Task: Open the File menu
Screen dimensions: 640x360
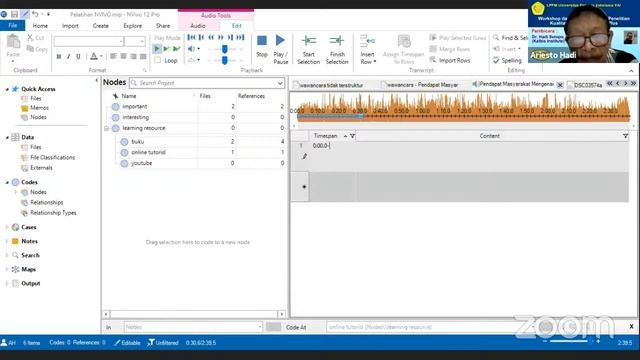Action: [13, 26]
